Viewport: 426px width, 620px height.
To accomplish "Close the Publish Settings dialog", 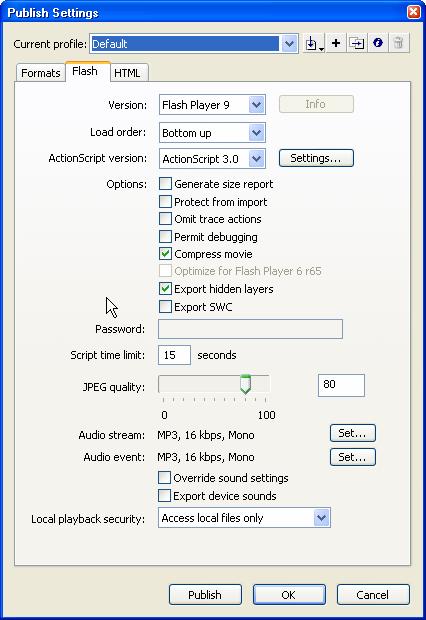I will [414, 12].
